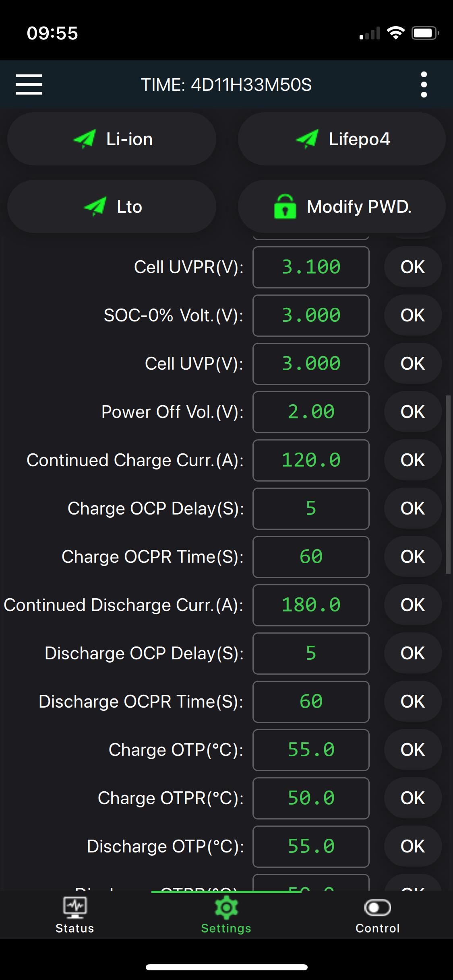Edit the Cell UVP(V) value field
This screenshot has width=453, height=980.
(311, 364)
